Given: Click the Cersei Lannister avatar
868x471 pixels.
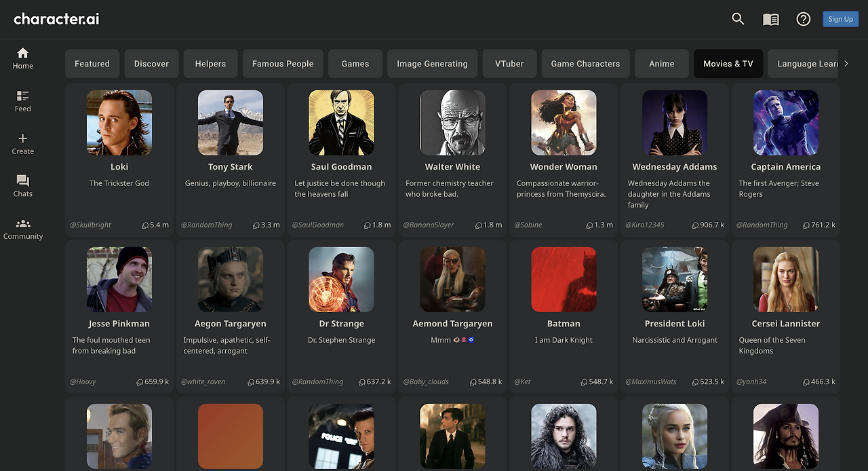Looking at the screenshot, I should (x=786, y=280).
